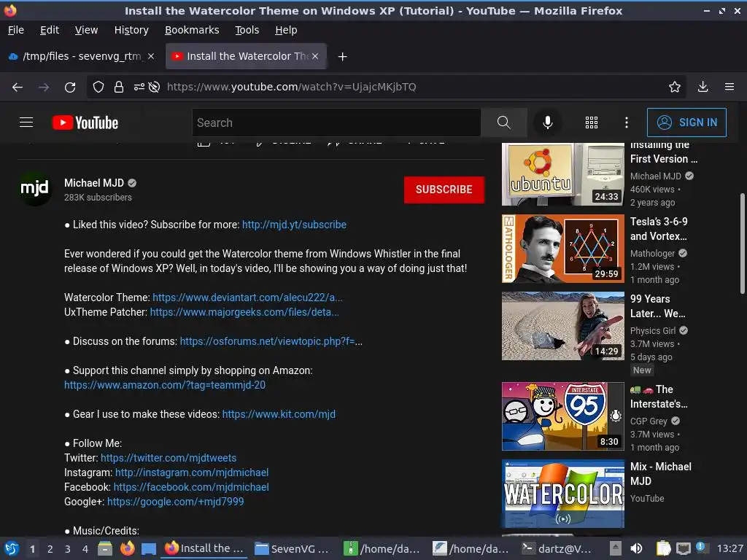Go to YouTube home via logo
Image resolution: width=747 pixels, height=560 pixels.
pos(85,122)
